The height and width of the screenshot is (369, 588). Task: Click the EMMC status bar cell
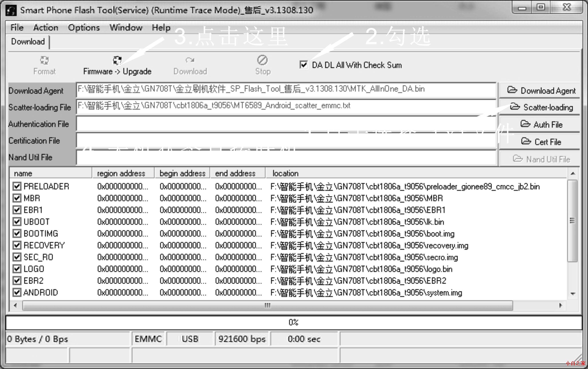(148, 339)
